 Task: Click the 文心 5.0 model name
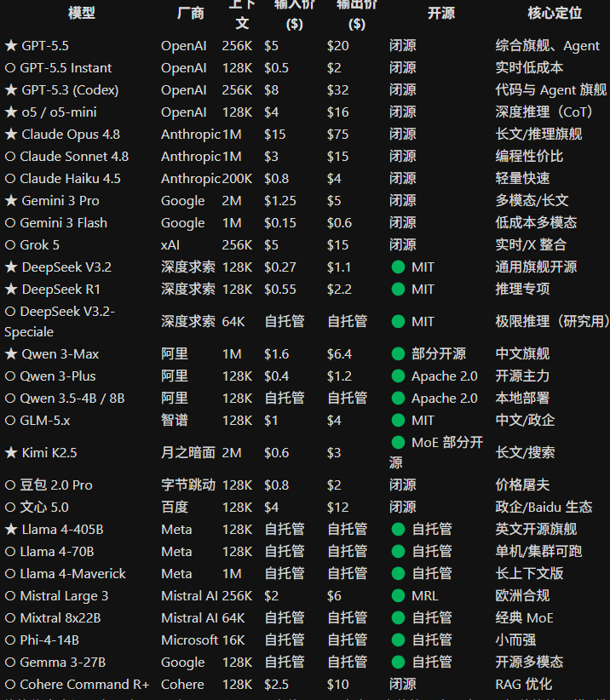click(44, 508)
